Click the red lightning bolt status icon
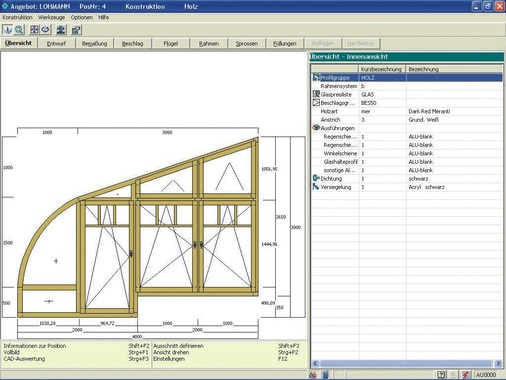This screenshot has width=506, height=380. (465, 375)
